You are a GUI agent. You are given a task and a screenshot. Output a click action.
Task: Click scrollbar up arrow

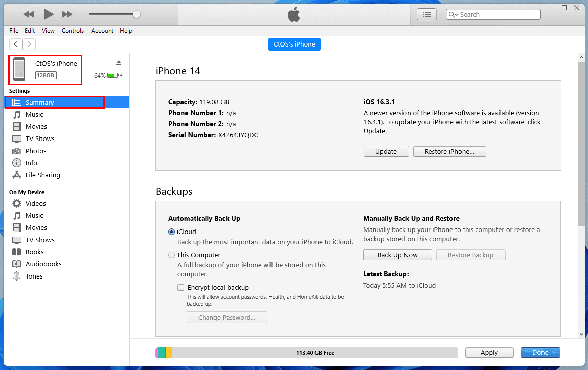pos(581,58)
